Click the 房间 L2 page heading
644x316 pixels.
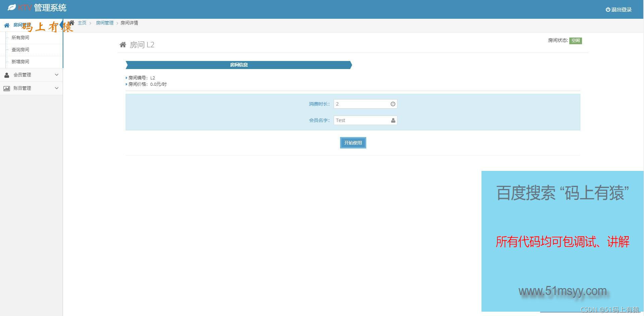[142, 45]
